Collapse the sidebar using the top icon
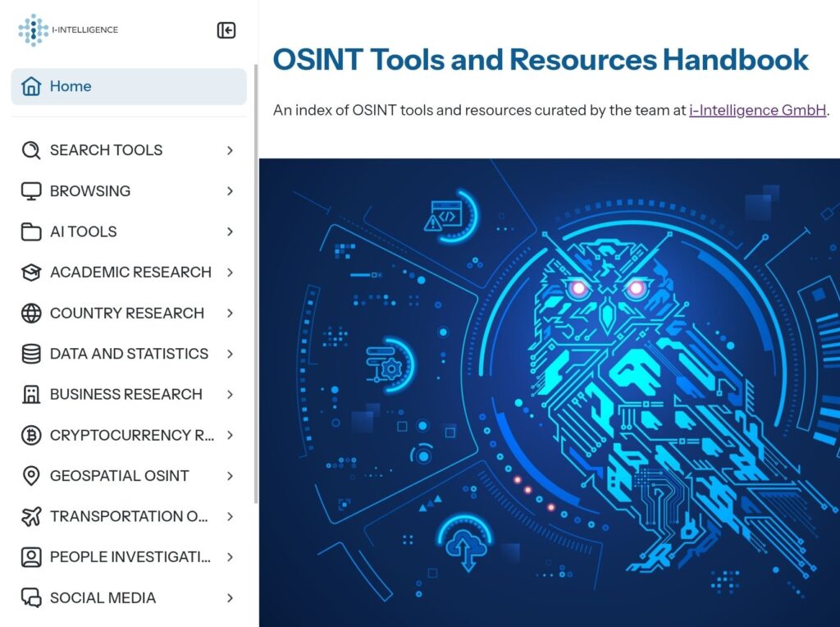The width and height of the screenshot is (840, 627). click(226, 30)
